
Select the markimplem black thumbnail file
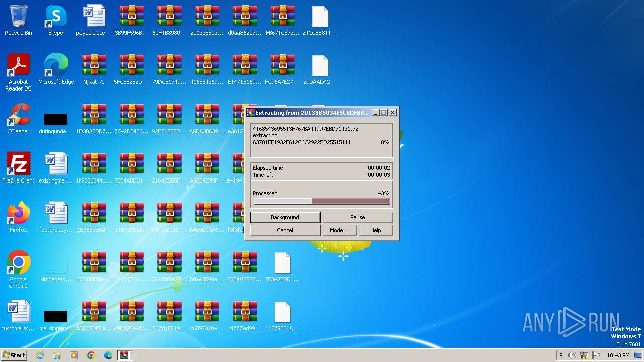tap(56, 320)
